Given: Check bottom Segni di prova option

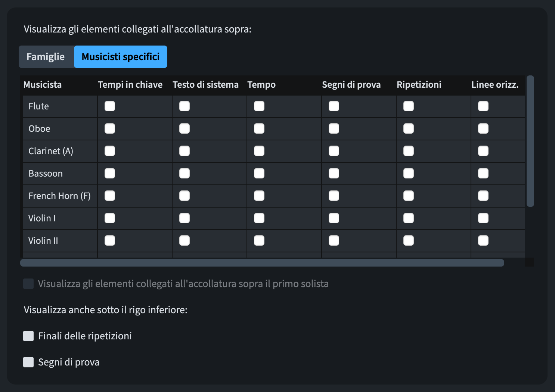Looking at the screenshot, I should (x=28, y=362).
